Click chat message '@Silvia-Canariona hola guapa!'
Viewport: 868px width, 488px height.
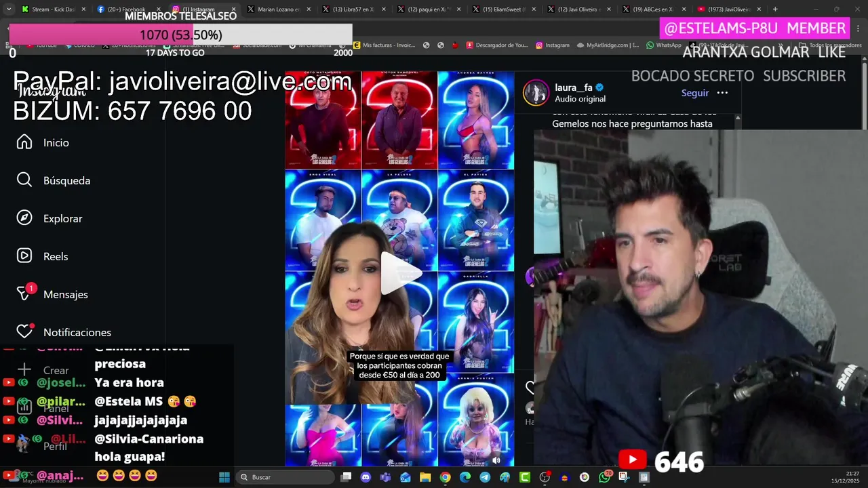tap(149, 448)
